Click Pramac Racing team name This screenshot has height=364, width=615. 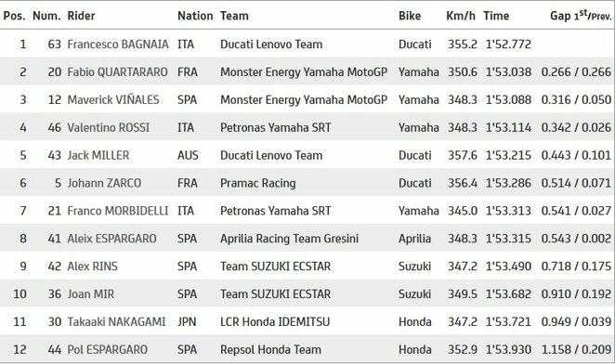click(258, 183)
